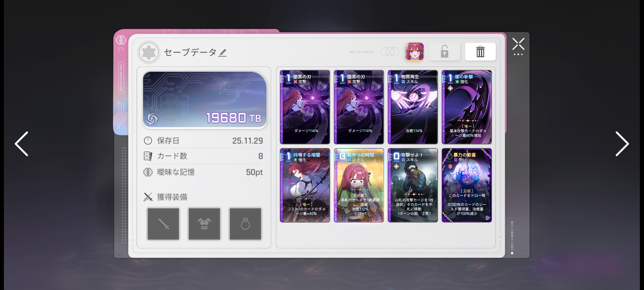
Task: Open the 闇の斬撃 card
Action: (x=467, y=107)
